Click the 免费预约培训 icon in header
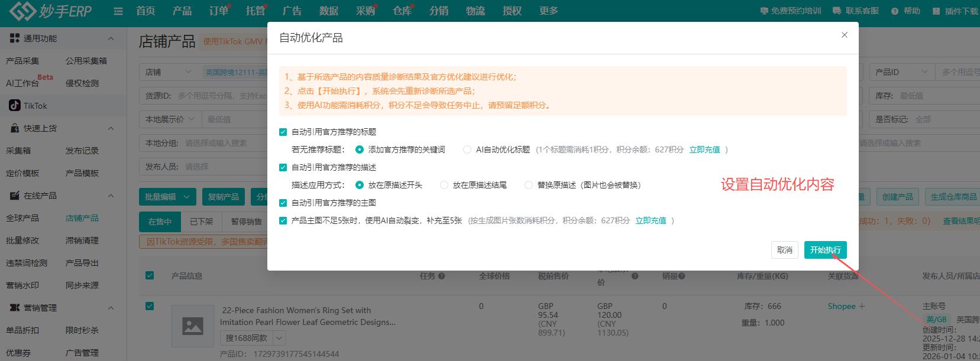Screen dimensions: 980x361 [x=764, y=11]
